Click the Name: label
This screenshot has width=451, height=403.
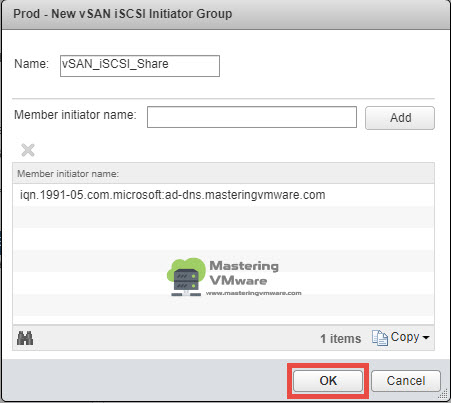[31, 64]
